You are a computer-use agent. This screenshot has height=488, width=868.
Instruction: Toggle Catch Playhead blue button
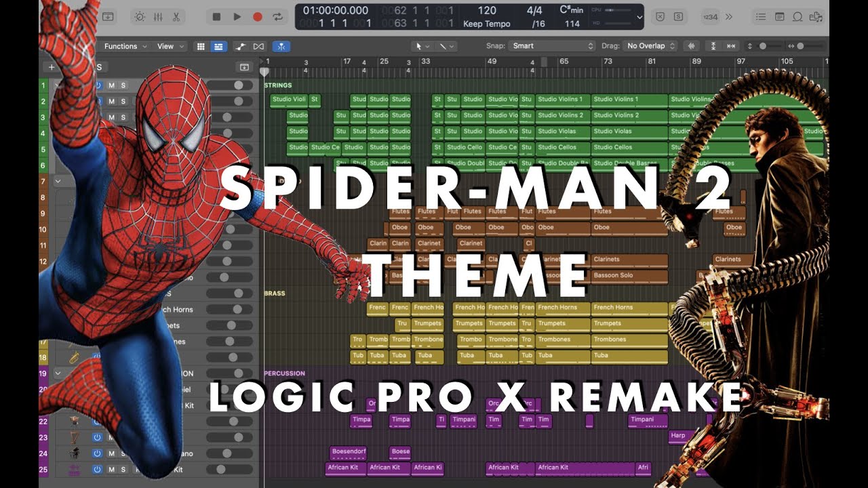pyautogui.click(x=281, y=46)
